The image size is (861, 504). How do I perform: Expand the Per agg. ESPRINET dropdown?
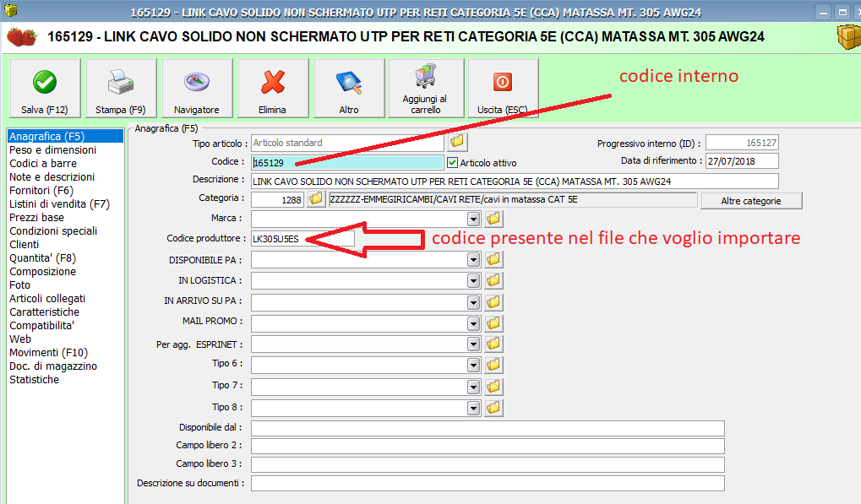pos(473,344)
